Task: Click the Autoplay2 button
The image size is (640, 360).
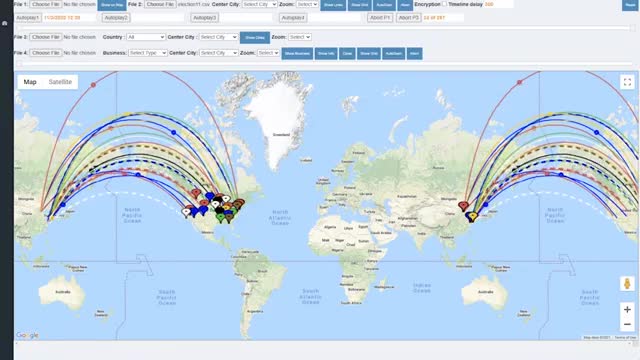Action: [116, 18]
